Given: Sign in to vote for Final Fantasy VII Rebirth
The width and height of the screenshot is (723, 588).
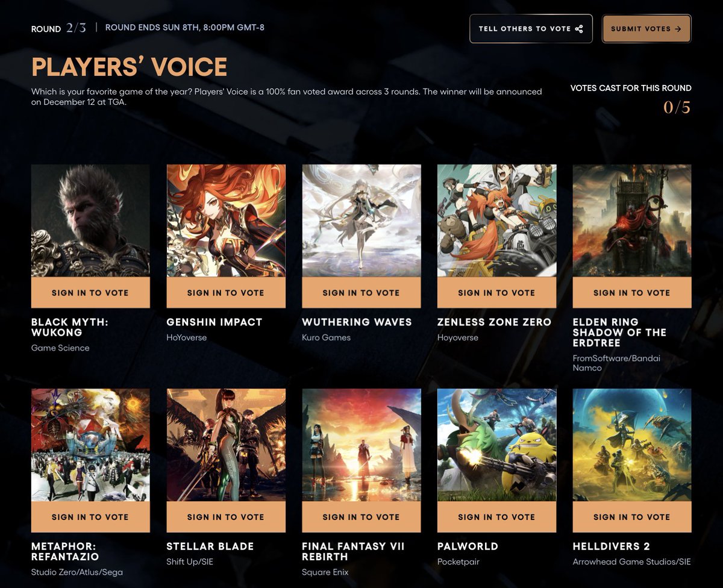Looking at the screenshot, I should (361, 517).
